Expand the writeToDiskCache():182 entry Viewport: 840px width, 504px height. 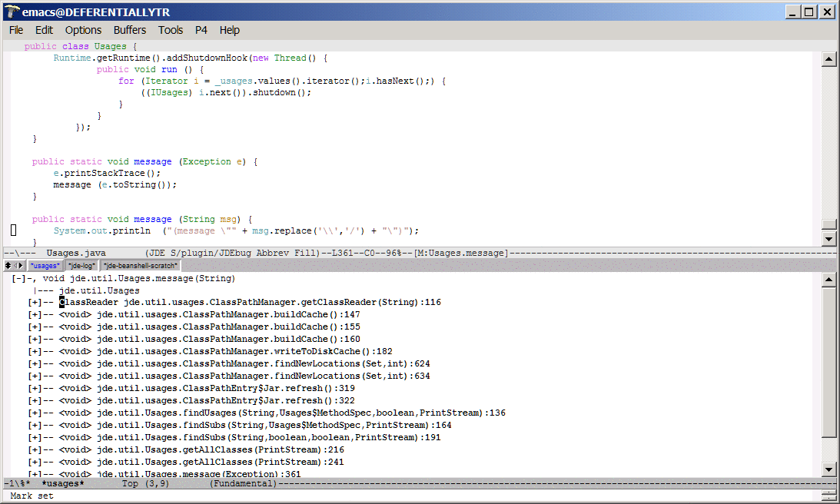(35, 352)
